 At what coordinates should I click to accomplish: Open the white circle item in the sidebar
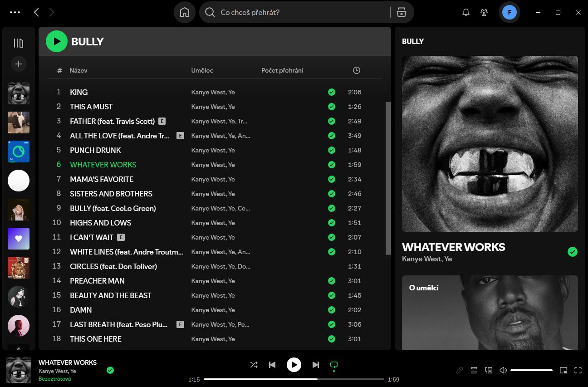[x=19, y=181]
